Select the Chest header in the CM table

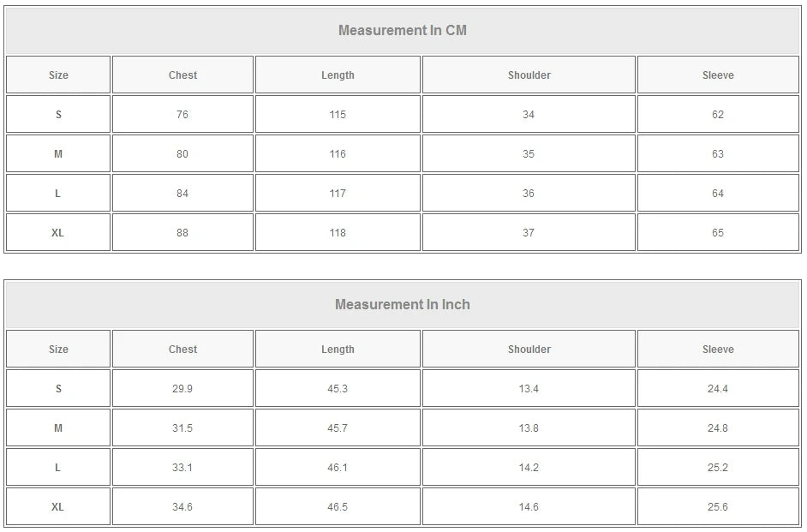[182, 75]
